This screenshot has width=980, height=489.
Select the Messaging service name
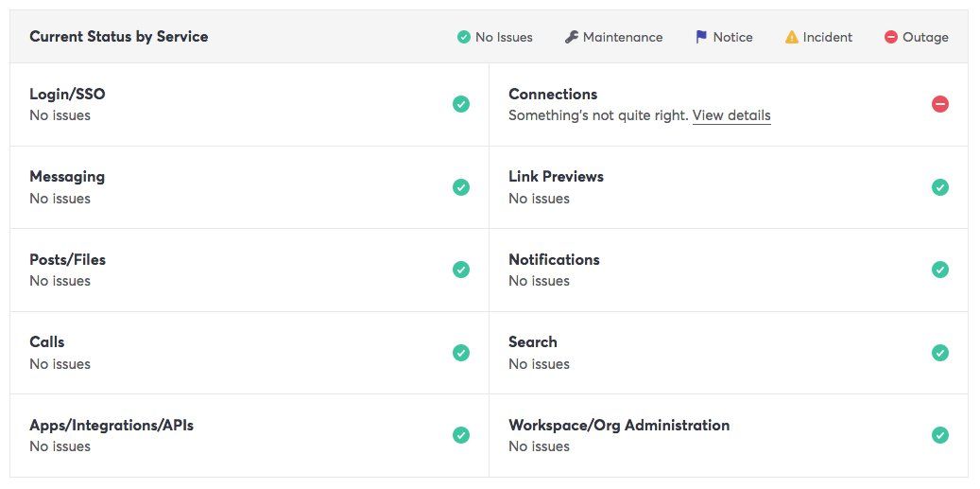coord(67,177)
